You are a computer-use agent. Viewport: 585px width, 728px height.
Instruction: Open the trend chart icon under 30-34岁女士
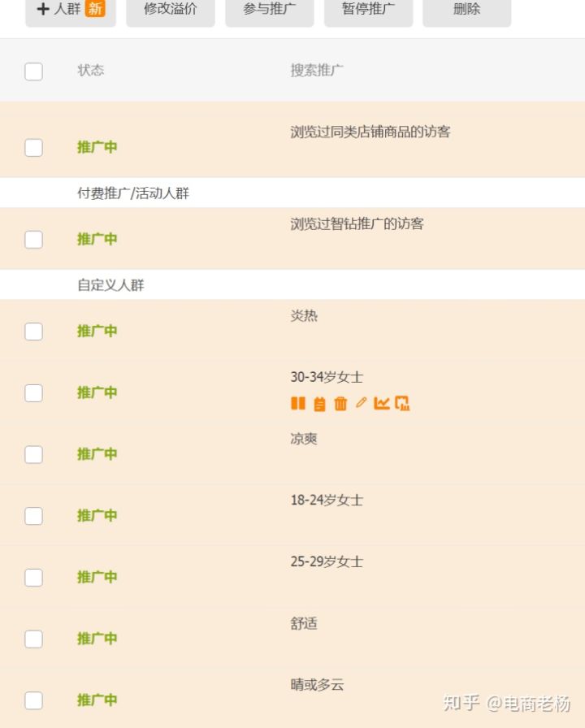tap(382, 403)
